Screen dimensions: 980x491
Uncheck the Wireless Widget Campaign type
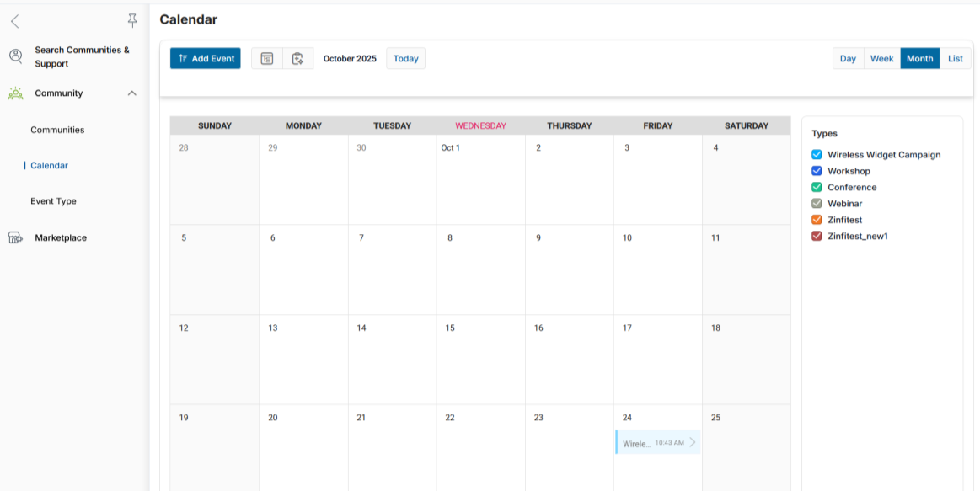tap(817, 154)
